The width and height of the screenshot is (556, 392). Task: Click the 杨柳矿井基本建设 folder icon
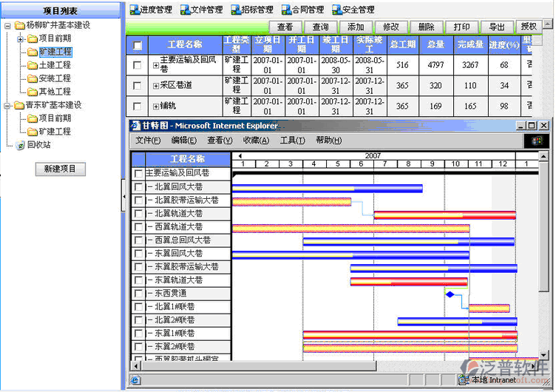click(x=19, y=26)
